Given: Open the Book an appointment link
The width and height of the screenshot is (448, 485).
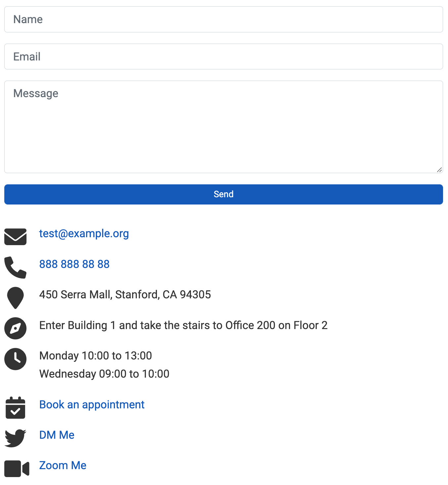Looking at the screenshot, I should point(92,405).
